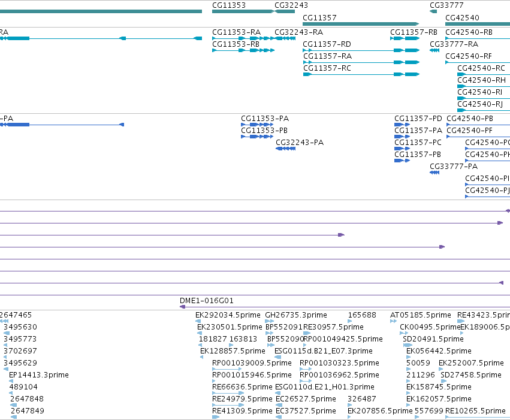This screenshot has width=510, height=420.
Task: Select EST EK252007.5prime
Action: [x=440, y=369]
